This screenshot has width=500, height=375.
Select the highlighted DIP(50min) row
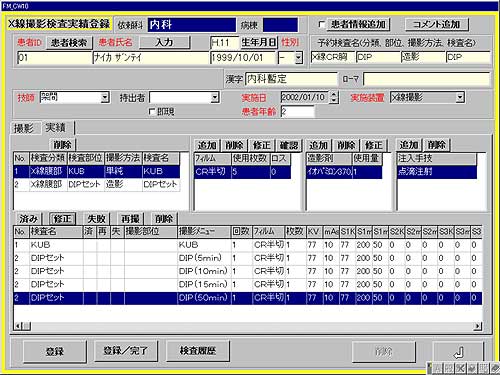pyautogui.click(x=248, y=298)
